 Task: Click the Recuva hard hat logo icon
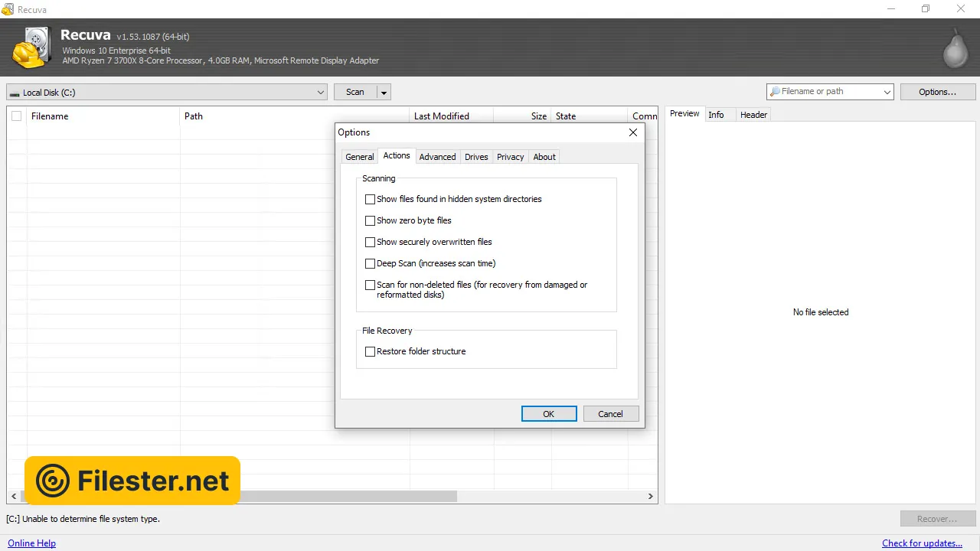pyautogui.click(x=31, y=47)
